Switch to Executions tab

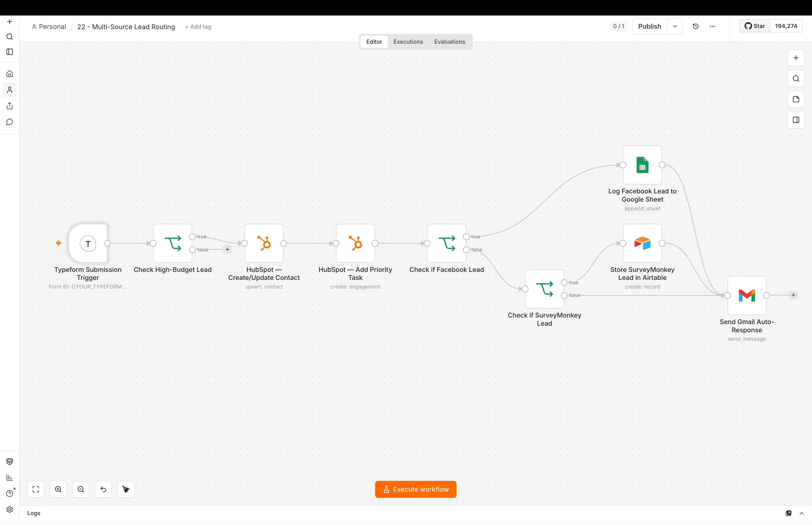point(408,42)
